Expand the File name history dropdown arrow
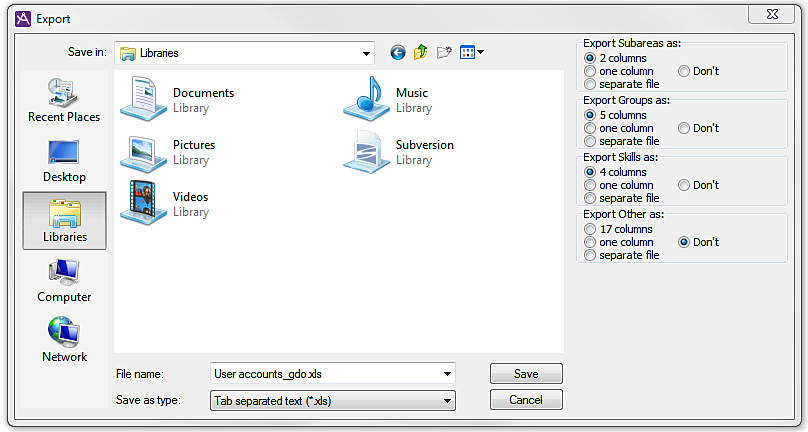The image size is (808, 432). 447,374
